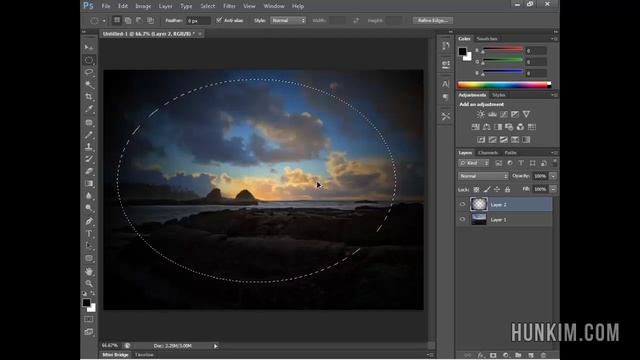
Task: Add a Levels adjustment
Action: click(492, 114)
